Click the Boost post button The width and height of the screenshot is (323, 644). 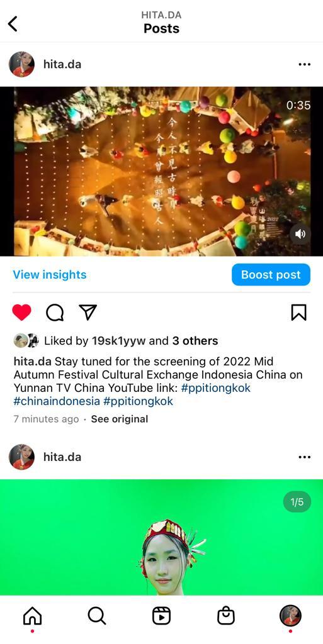[x=271, y=274]
